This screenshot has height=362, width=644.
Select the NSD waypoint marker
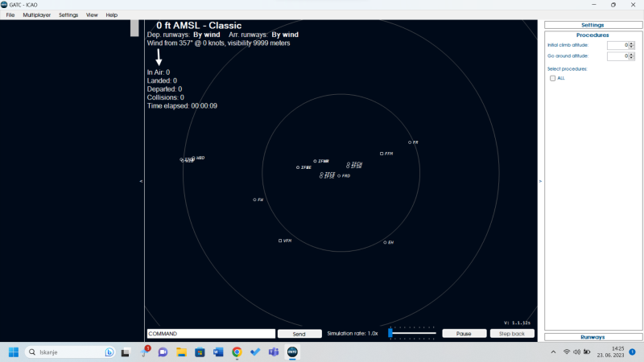(x=193, y=158)
